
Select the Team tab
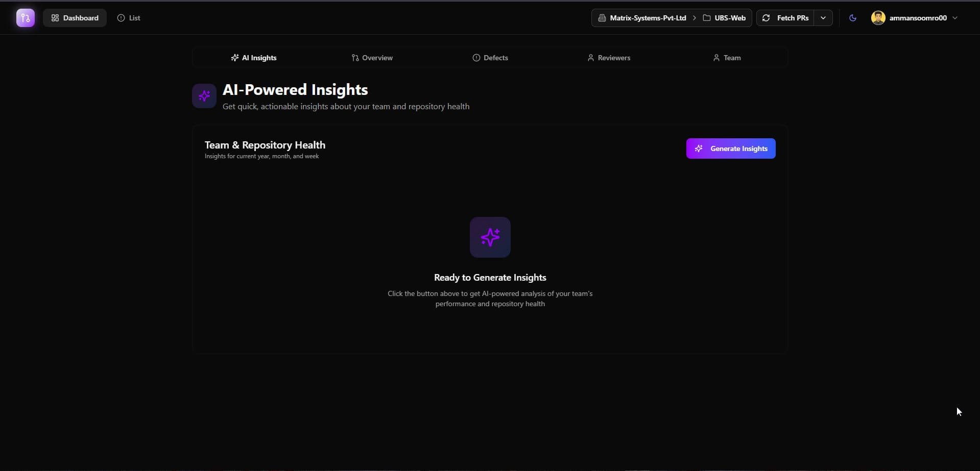[727, 58]
